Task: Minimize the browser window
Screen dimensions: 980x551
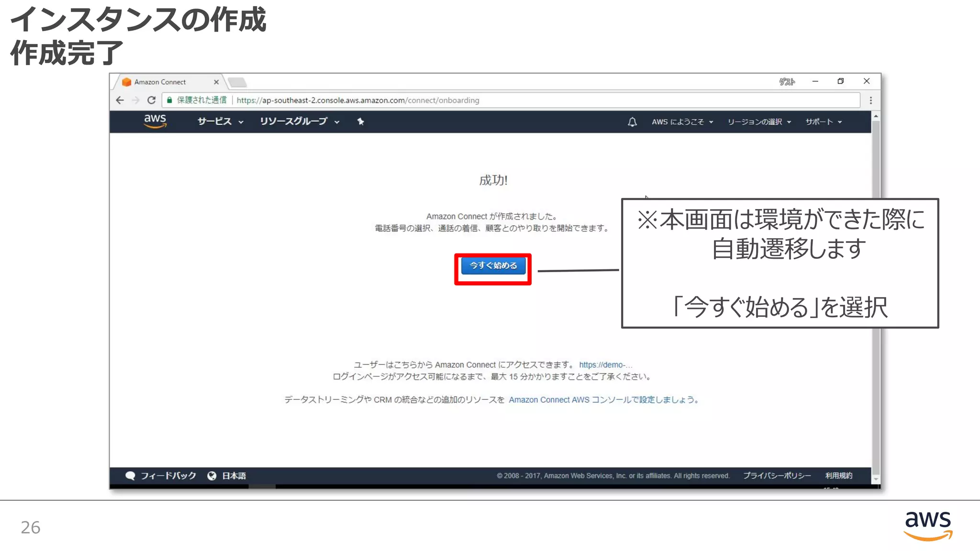Action: pos(815,81)
